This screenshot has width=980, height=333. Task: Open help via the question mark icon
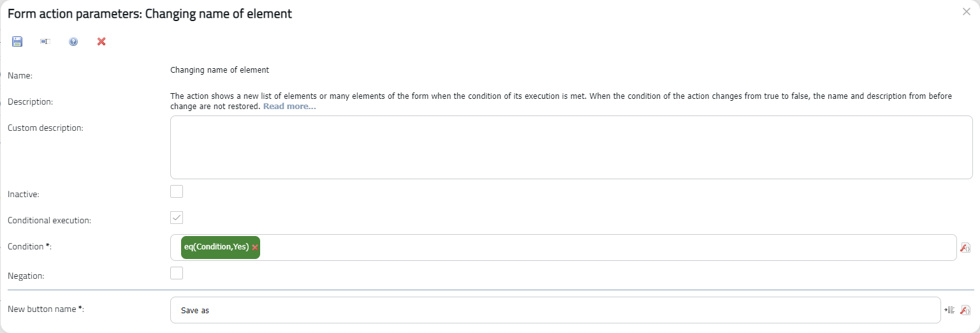(73, 41)
